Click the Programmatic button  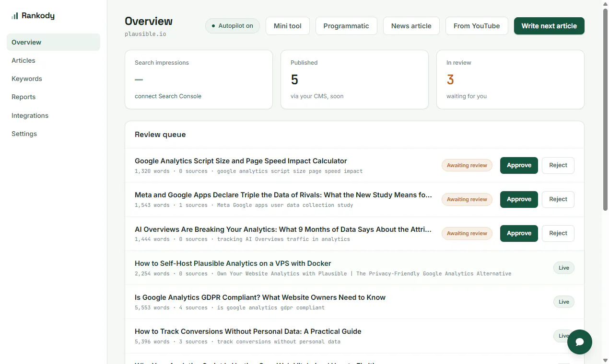(x=346, y=26)
